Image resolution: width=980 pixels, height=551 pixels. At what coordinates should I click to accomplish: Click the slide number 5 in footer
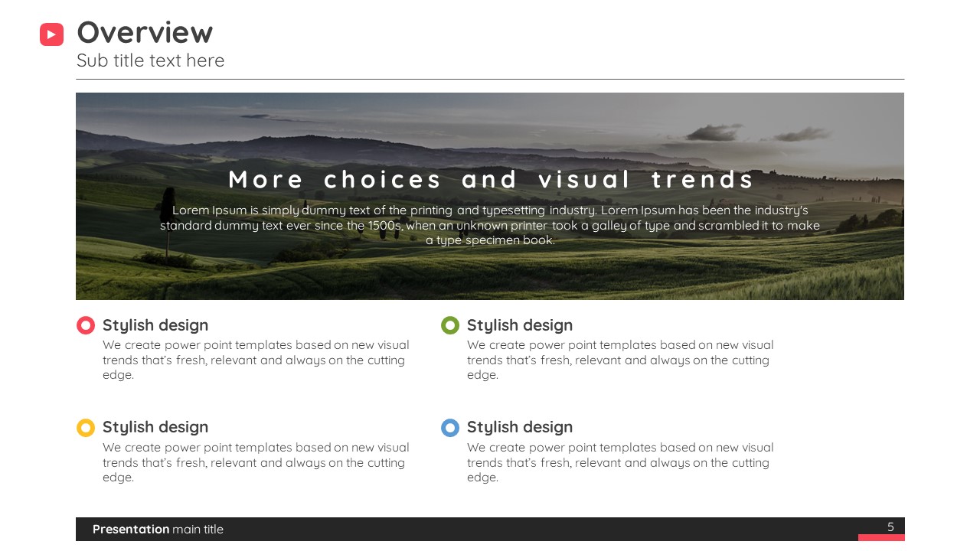(890, 527)
